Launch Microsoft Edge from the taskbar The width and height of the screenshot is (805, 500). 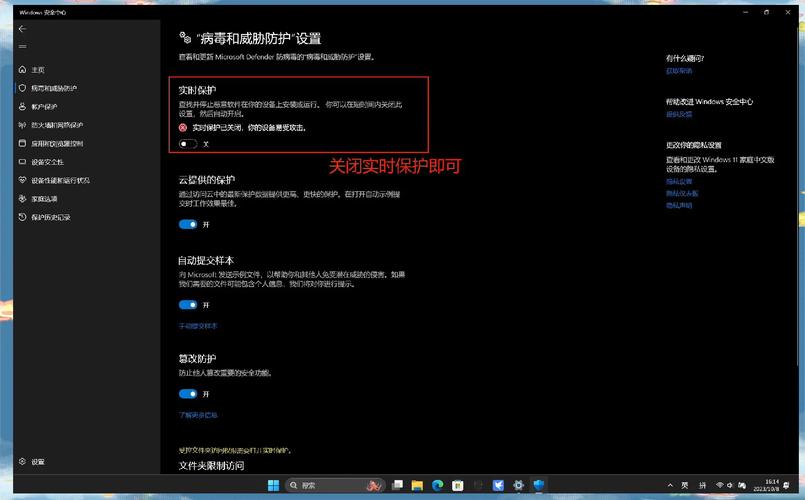[437, 485]
